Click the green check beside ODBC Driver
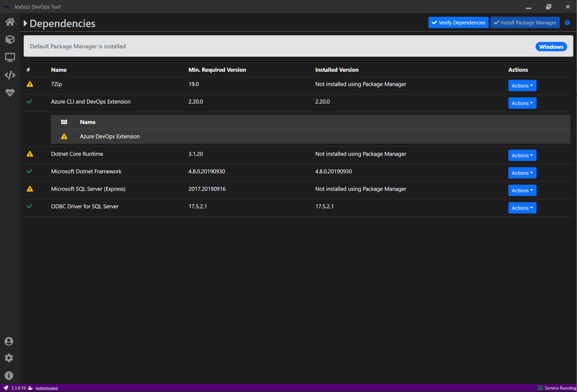This screenshot has height=392, width=577. [30, 206]
